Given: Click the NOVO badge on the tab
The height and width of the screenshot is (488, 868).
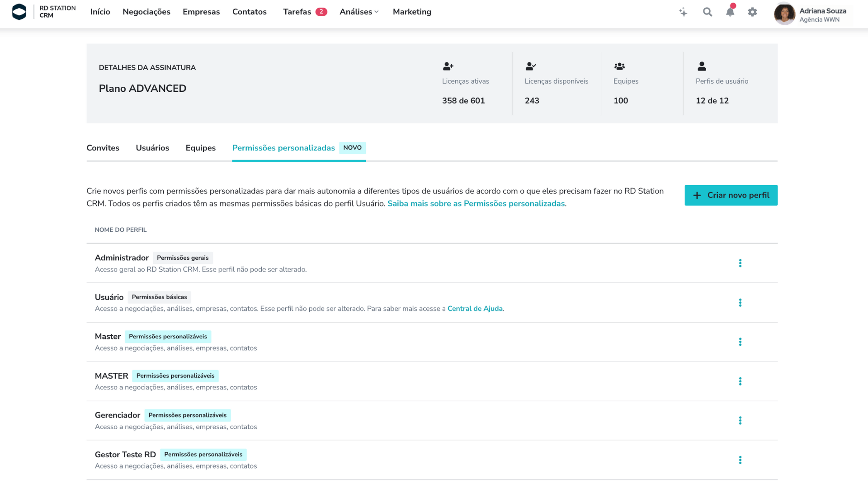Looking at the screenshot, I should [x=353, y=148].
